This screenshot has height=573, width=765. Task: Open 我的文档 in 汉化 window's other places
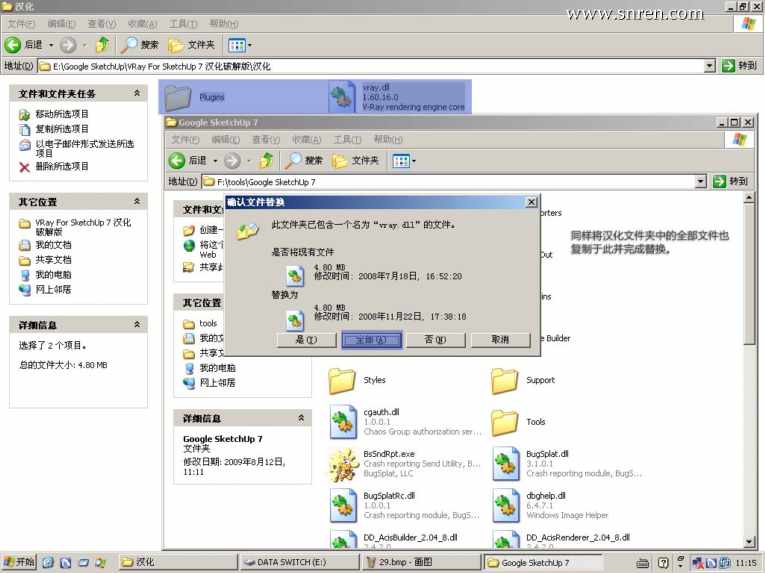[x=53, y=245]
